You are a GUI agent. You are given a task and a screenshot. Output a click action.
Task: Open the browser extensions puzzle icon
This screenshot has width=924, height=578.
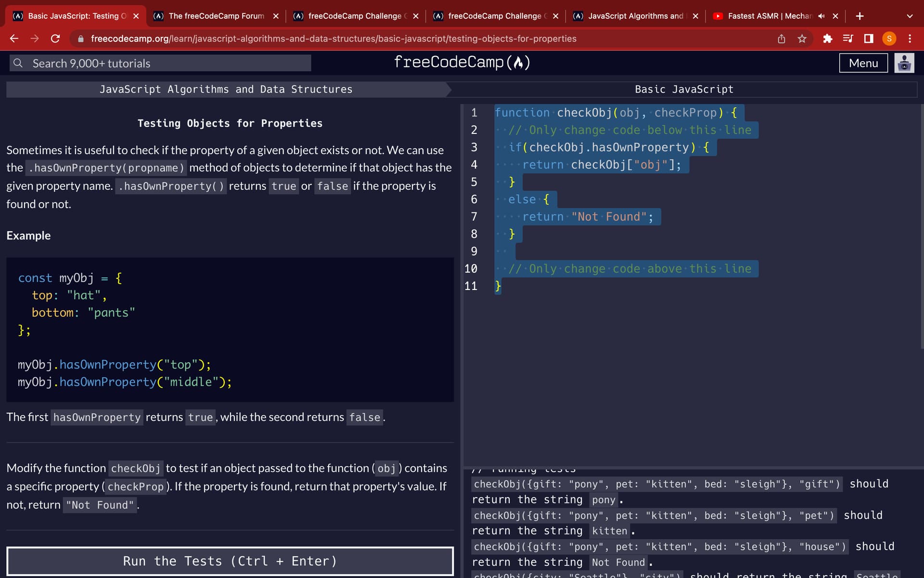827,39
